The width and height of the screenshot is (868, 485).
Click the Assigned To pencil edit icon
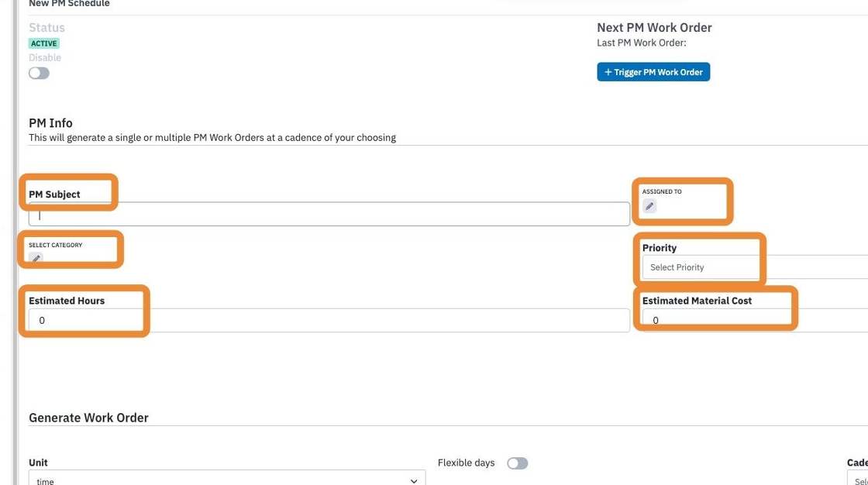[649, 207]
